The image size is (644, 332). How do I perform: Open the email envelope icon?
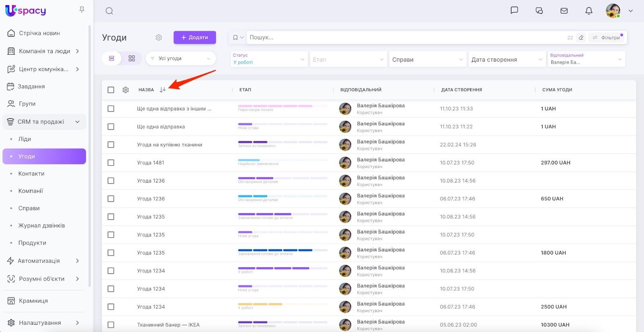564,11
